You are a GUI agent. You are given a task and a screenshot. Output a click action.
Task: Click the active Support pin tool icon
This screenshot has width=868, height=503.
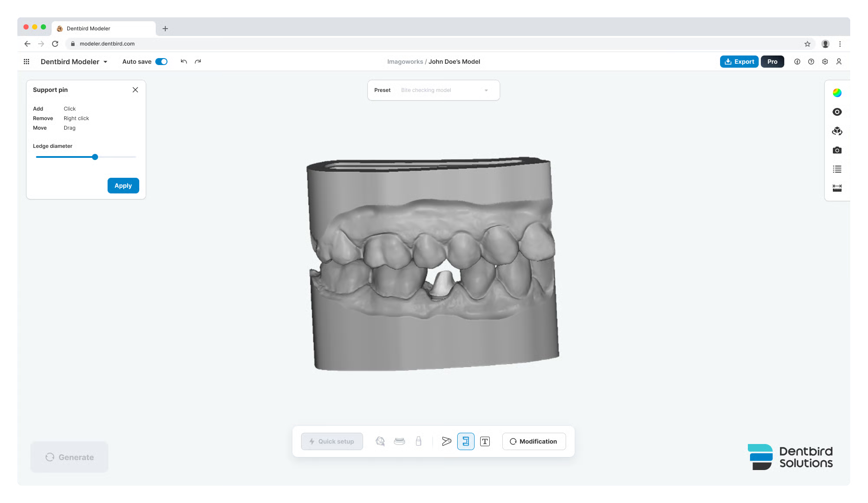point(465,441)
